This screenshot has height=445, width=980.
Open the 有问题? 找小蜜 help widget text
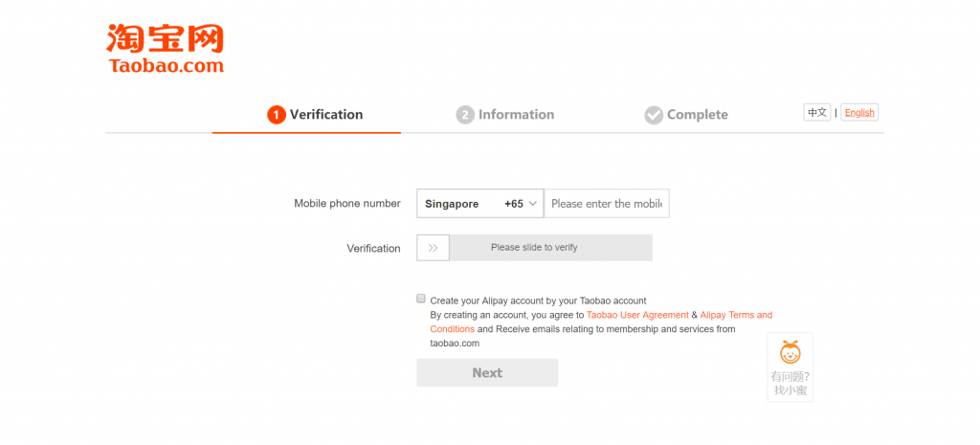[x=790, y=384]
